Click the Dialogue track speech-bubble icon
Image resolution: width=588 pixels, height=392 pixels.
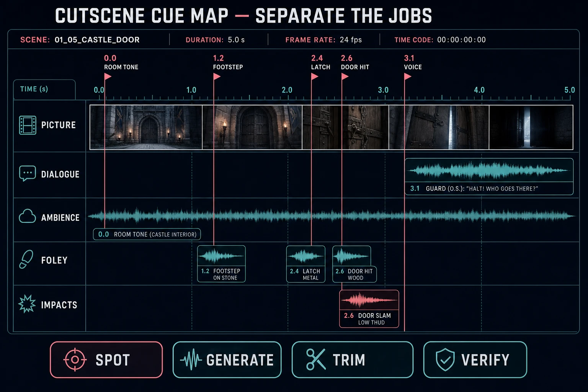[28, 173]
